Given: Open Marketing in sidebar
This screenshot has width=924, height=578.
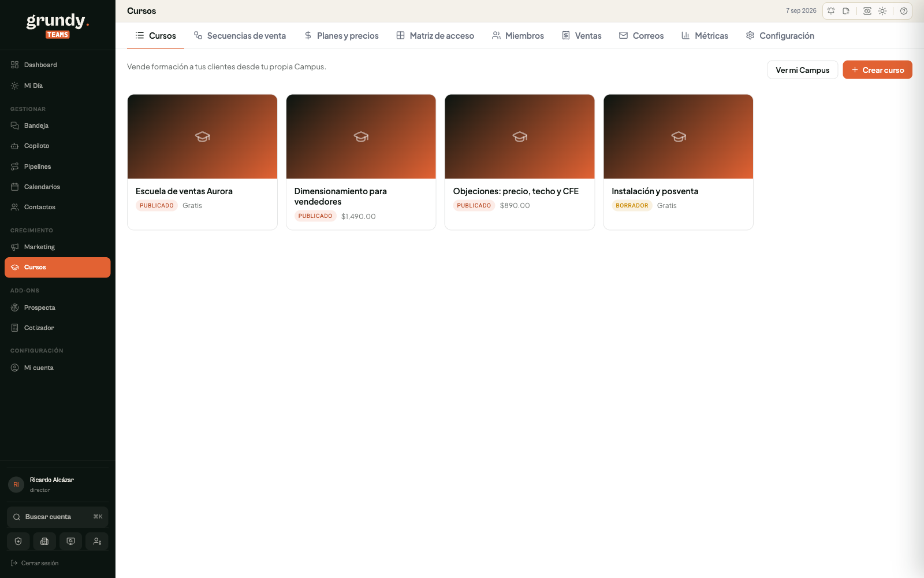Looking at the screenshot, I should point(57,247).
